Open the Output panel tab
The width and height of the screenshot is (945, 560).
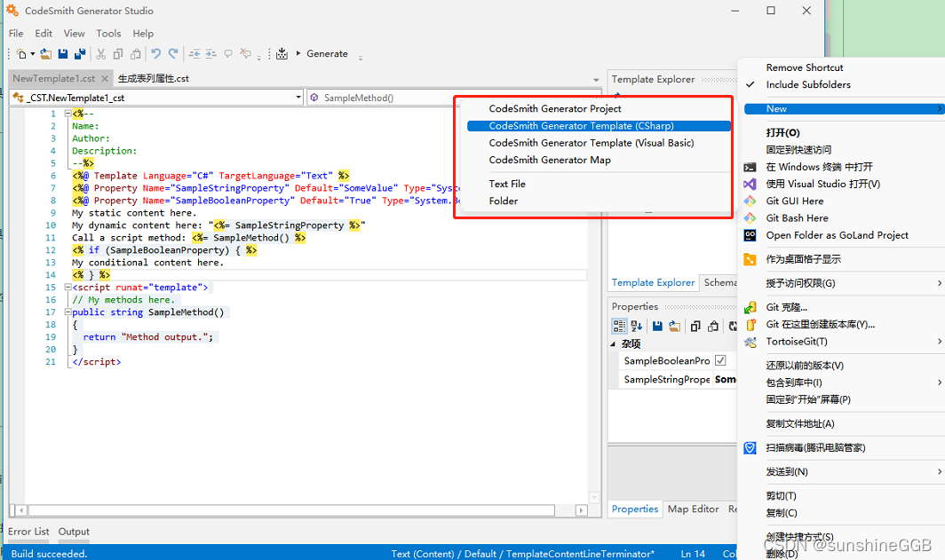(74, 531)
